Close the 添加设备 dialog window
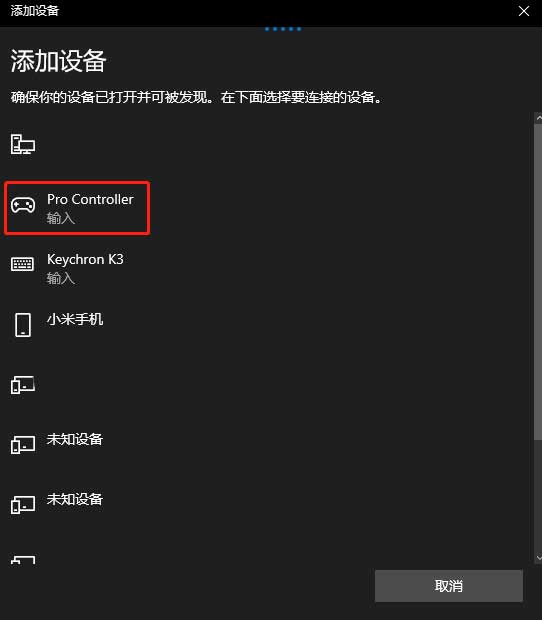 pos(524,11)
